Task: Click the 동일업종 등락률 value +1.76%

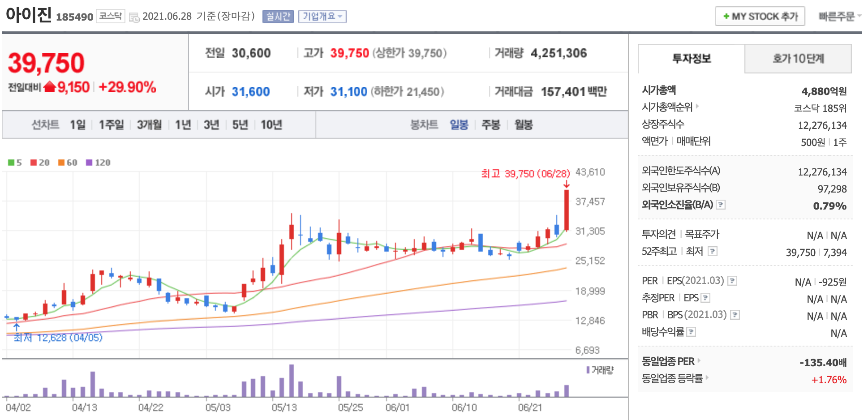Action: pos(829,380)
